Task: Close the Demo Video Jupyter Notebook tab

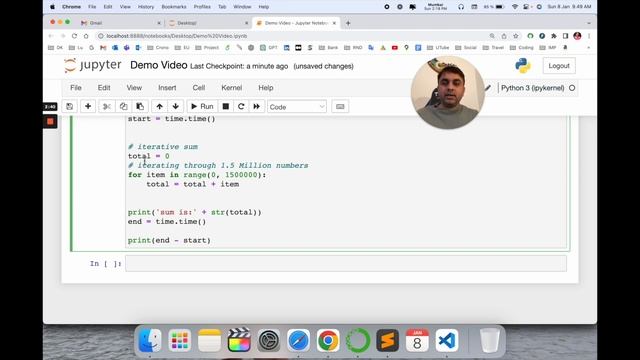Action: (334, 23)
